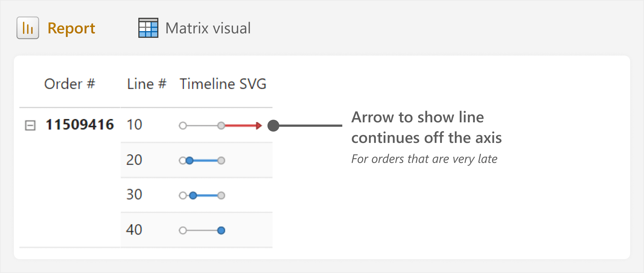Viewport: 644px width, 273px height.
Task: Click grey end marker on line 10 timeline
Action: [x=221, y=126]
